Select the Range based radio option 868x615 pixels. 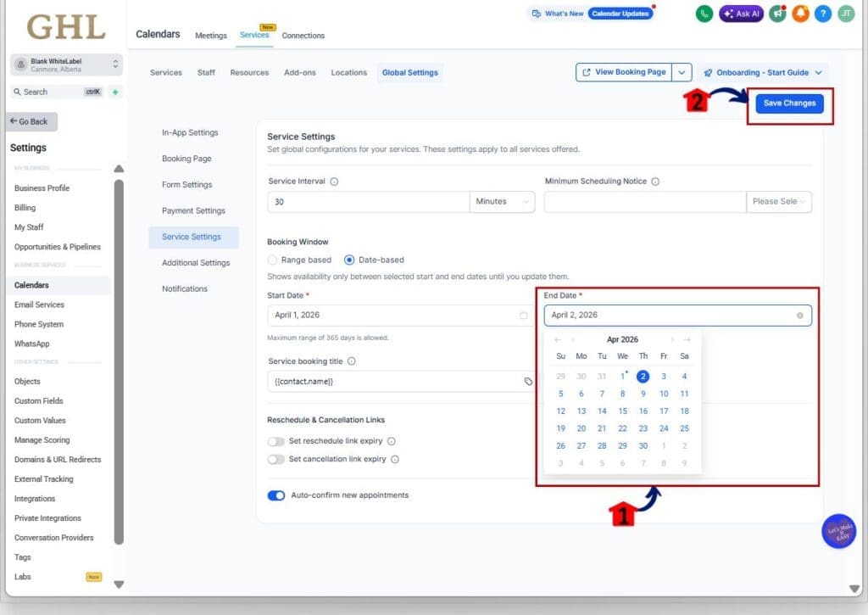pos(272,260)
